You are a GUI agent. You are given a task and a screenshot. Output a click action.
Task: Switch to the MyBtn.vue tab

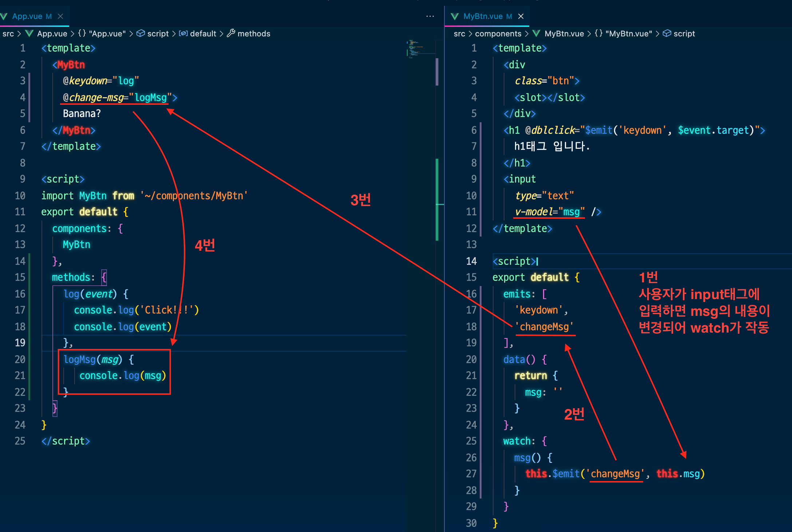click(483, 16)
